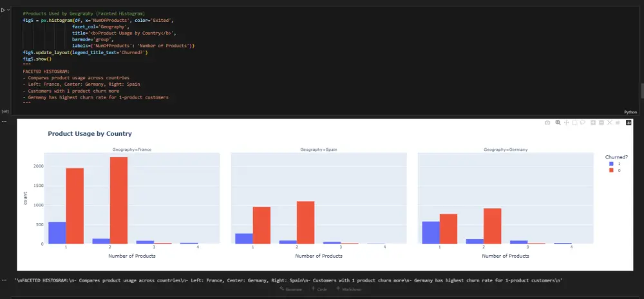This screenshot has height=299, width=644.
Task: Click France blue bar for 1 product
Action: [x=57, y=233]
